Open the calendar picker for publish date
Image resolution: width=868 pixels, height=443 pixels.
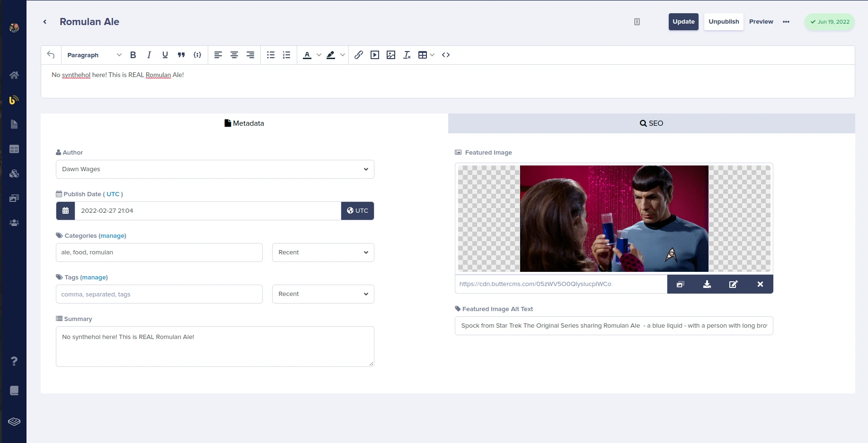(66, 211)
